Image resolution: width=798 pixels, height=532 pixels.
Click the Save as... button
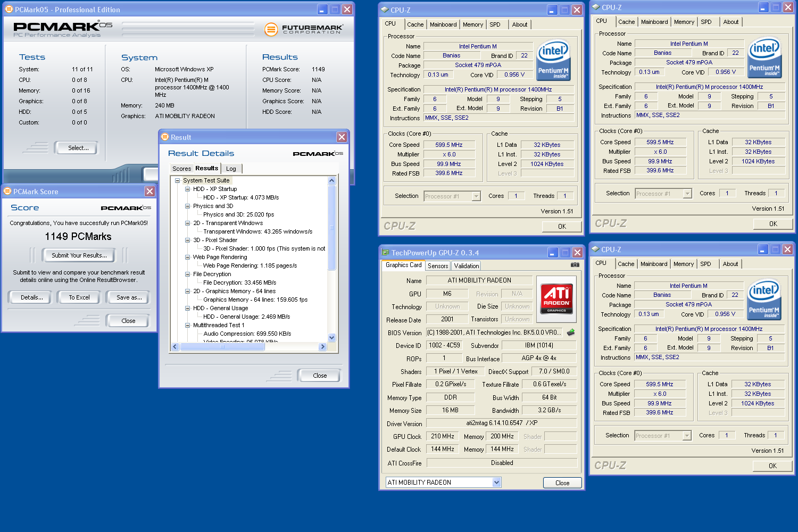[x=129, y=297]
